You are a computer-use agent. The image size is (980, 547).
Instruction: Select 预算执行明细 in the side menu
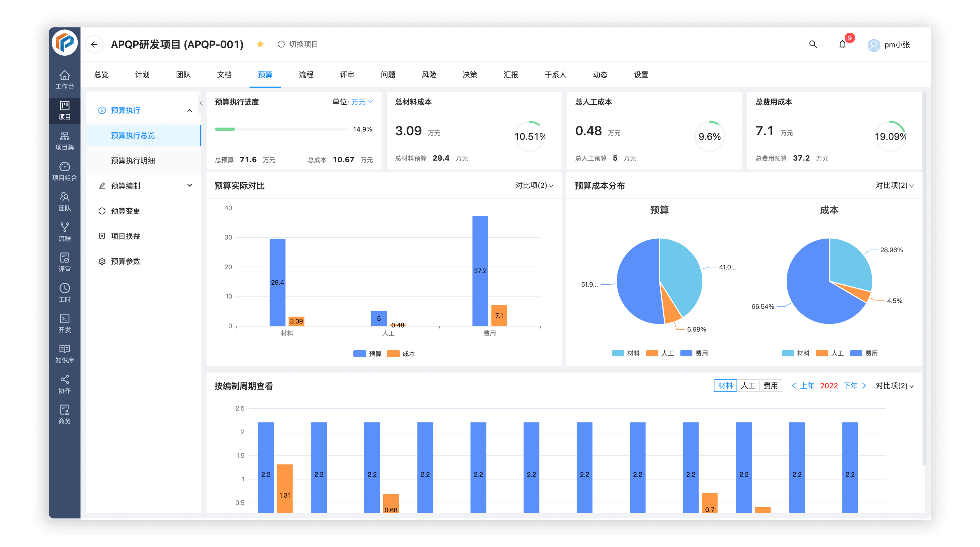pyautogui.click(x=143, y=160)
